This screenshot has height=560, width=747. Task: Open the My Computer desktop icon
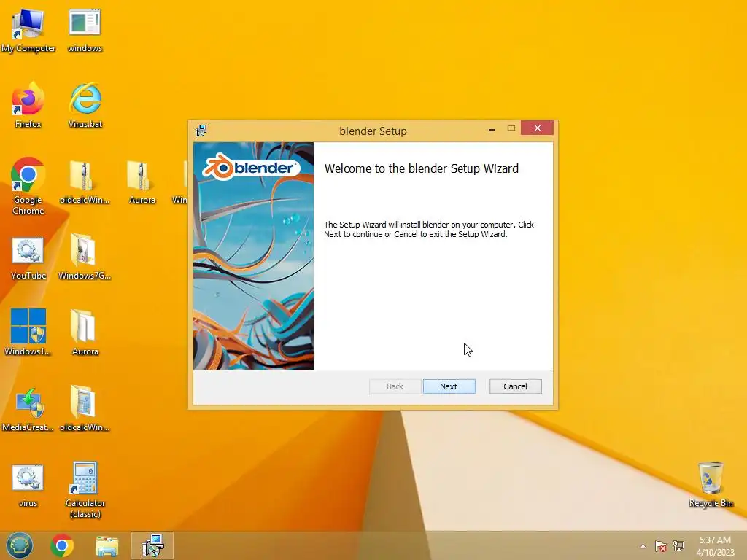click(x=28, y=29)
